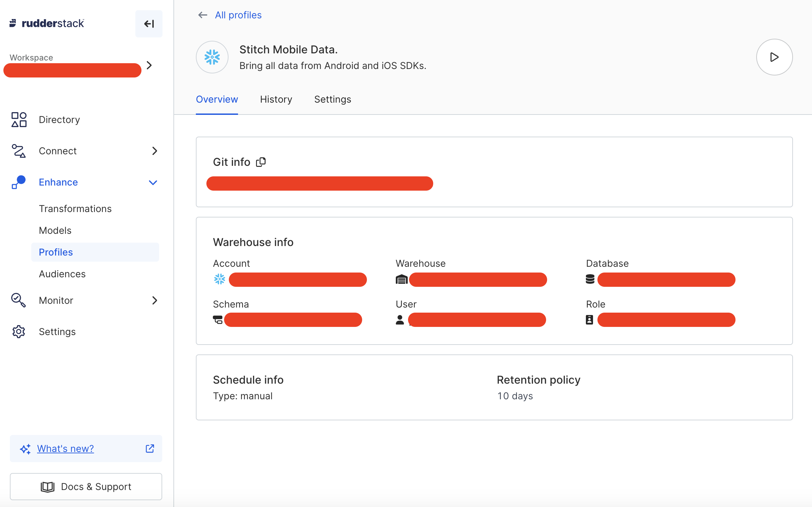
Task: Open Audiences in the sidebar
Action: [x=62, y=274]
